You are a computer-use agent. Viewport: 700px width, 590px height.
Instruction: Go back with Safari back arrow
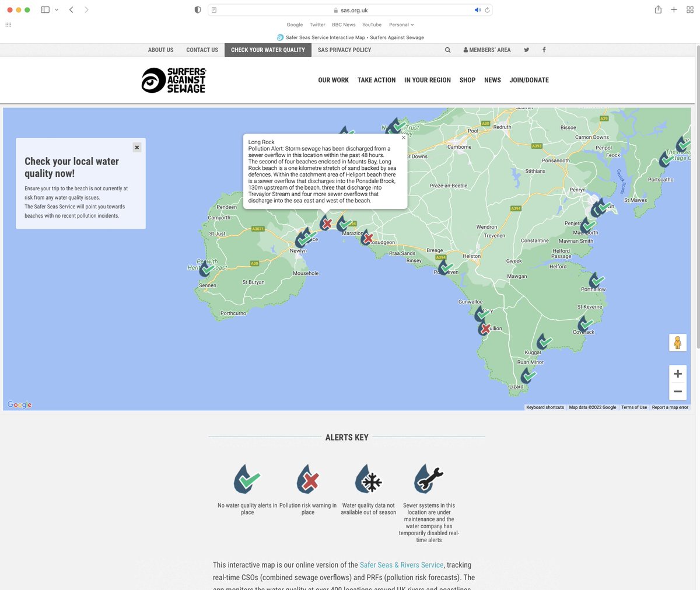point(71,10)
